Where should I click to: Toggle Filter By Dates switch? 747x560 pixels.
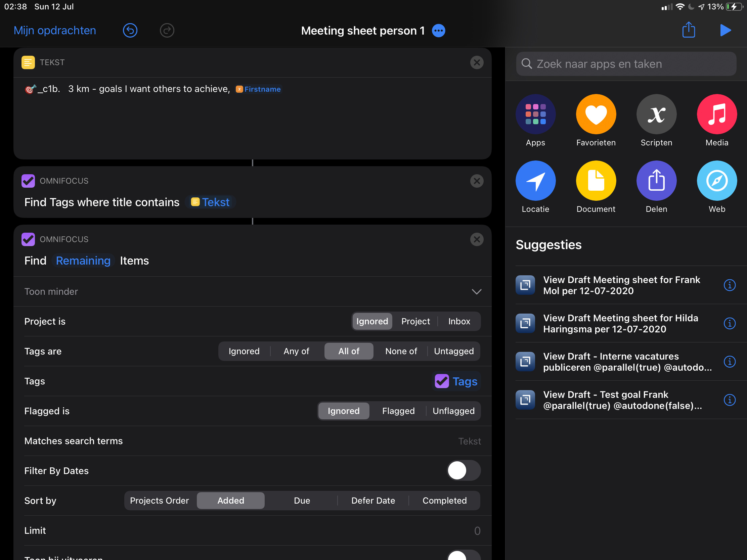[x=463, y=471]
